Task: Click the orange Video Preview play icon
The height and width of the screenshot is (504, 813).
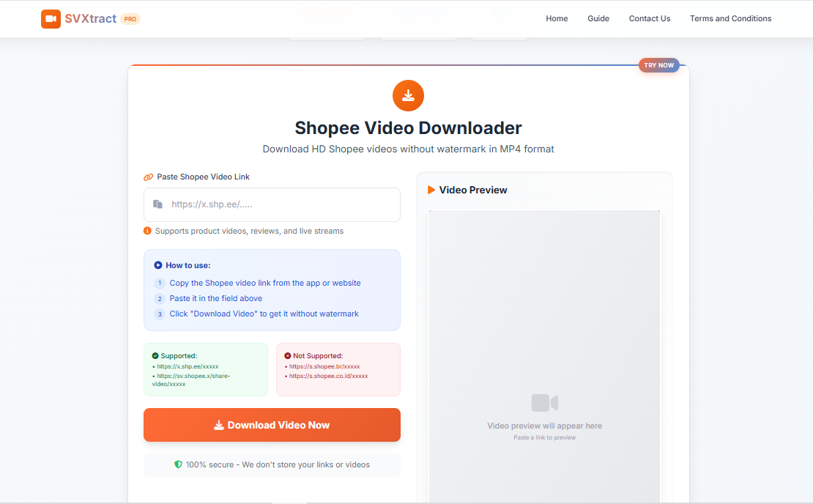Action: coord(431,190)
